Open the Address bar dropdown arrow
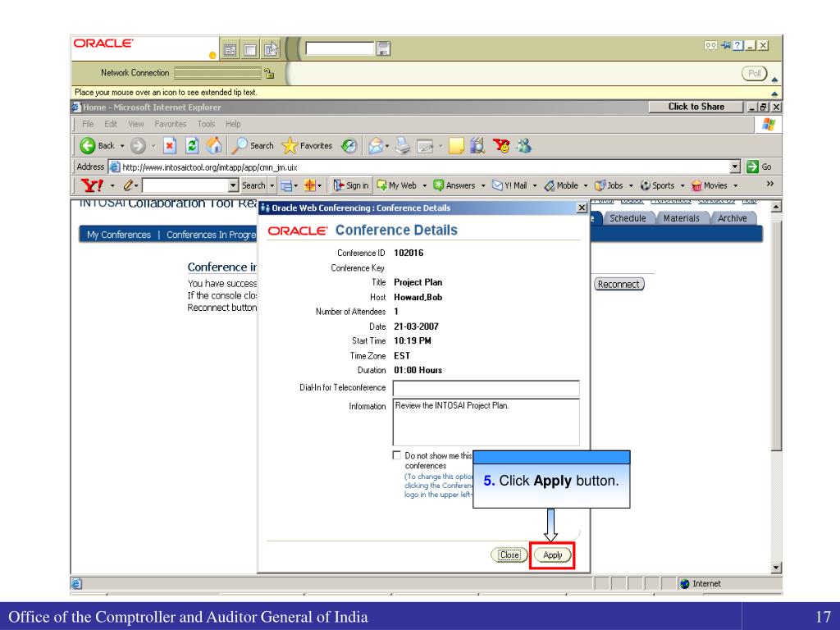Image resolution: width=840 pixels, height=630 pixels. click(735, 167)
